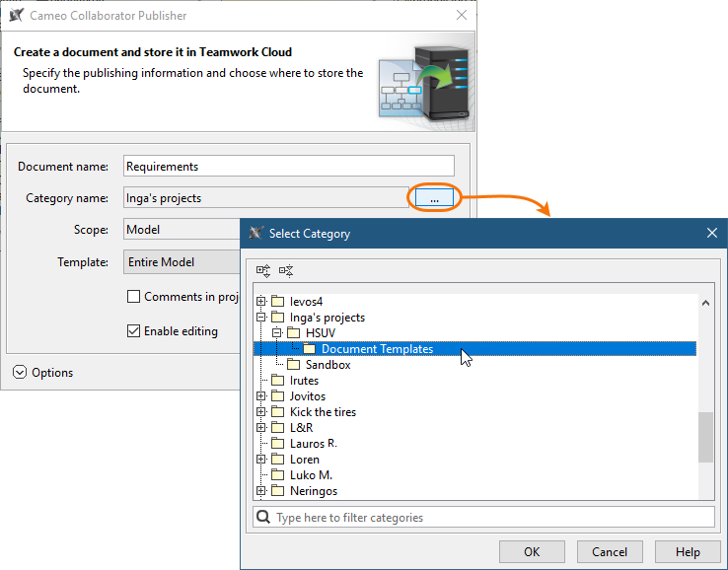Click the filter categories search field
728x570 pixels.
[x=483, y=517]
